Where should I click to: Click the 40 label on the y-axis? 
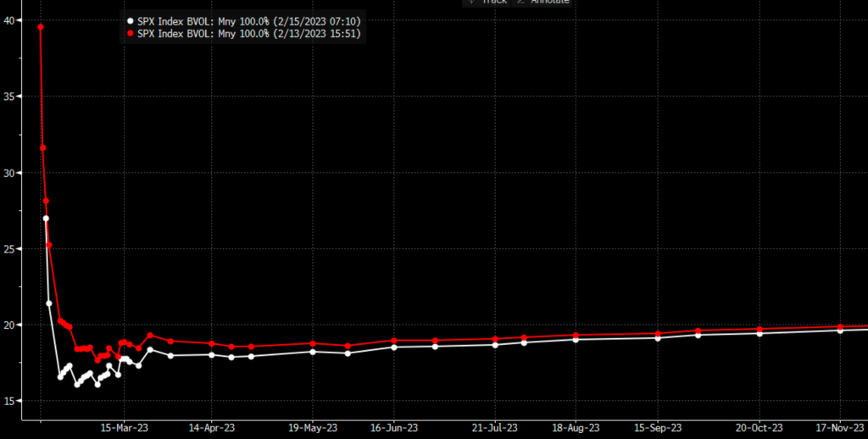[8, 20]
